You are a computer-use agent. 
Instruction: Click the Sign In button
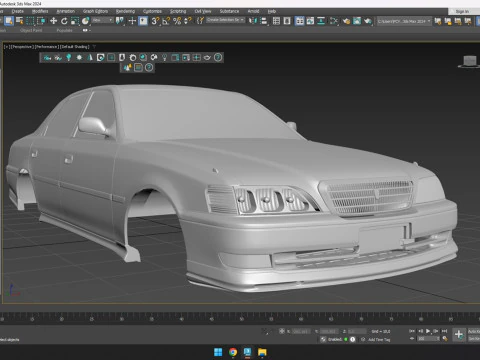tap(462, 11)
